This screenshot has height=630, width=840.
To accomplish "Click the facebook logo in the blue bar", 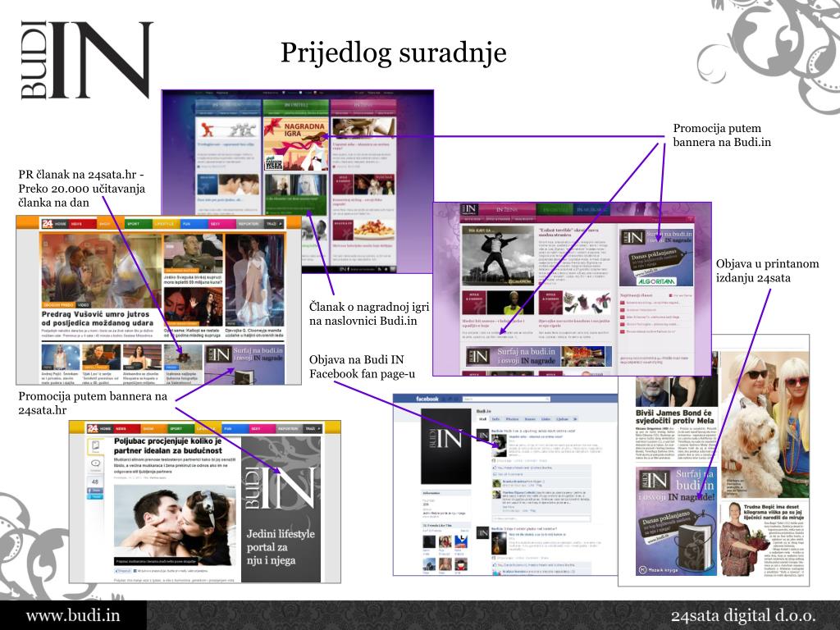I will (427, 399).
